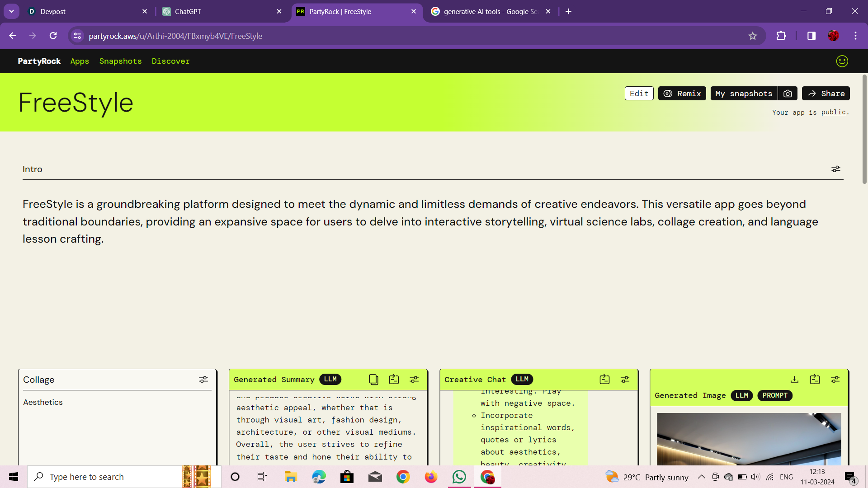Open the public visibility link

click(x=833, y=112)
